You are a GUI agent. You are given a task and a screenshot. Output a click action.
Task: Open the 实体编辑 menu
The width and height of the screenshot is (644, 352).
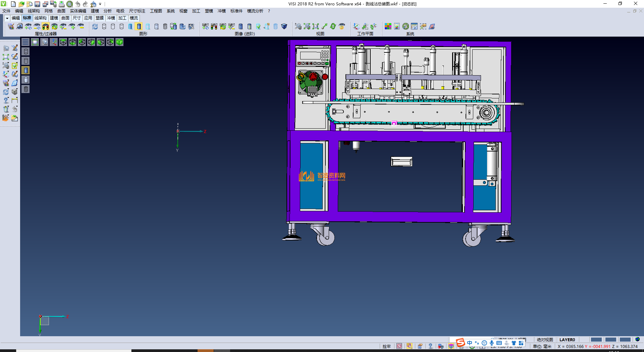[78, 11]
